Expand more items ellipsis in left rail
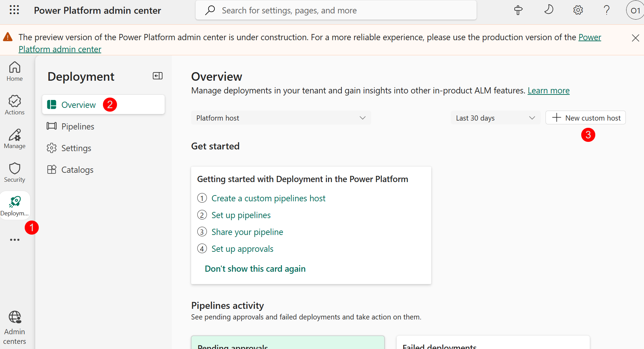Viewport: 644px width, 349px height. pyautogui.click(x=14, y=240)
